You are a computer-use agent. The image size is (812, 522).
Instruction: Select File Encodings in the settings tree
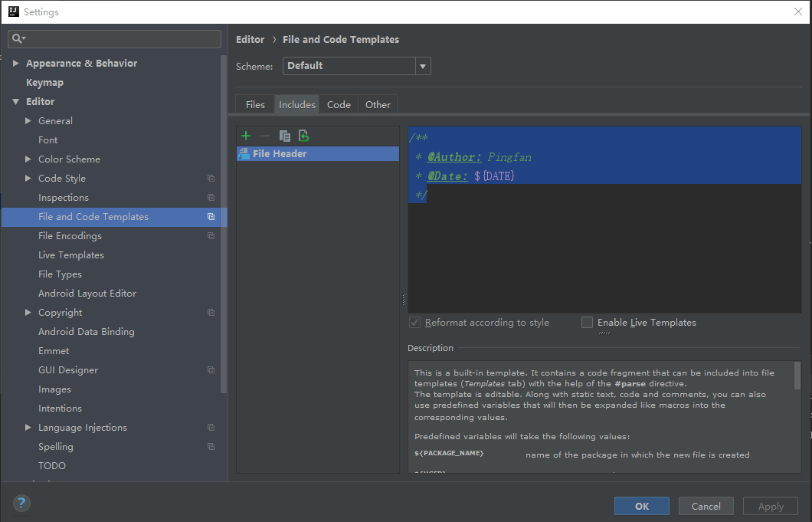tap(71, 235)
